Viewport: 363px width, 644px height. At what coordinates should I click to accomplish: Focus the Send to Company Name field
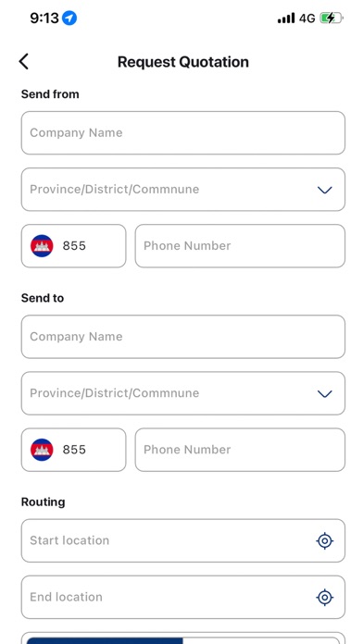pyautogui.click(x=183, y=337)
